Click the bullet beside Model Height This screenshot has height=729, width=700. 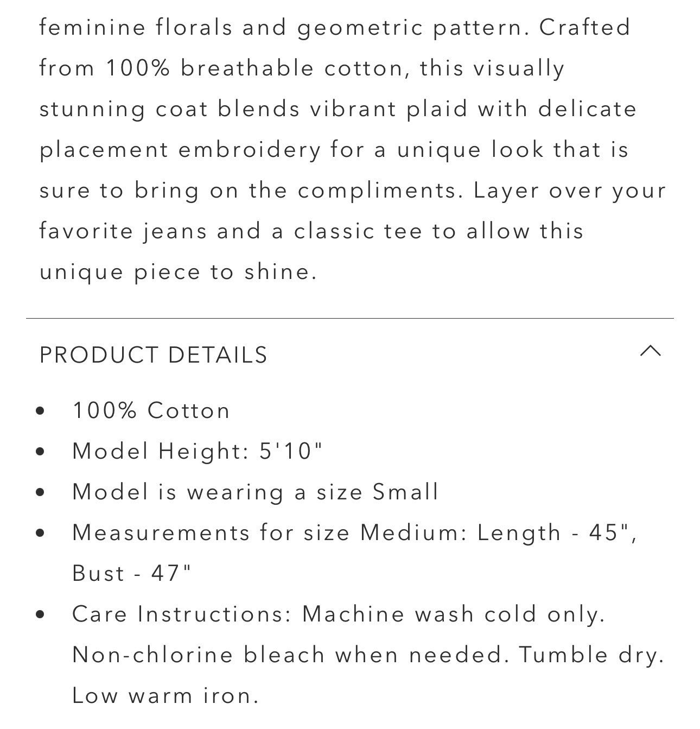[39, 452]
